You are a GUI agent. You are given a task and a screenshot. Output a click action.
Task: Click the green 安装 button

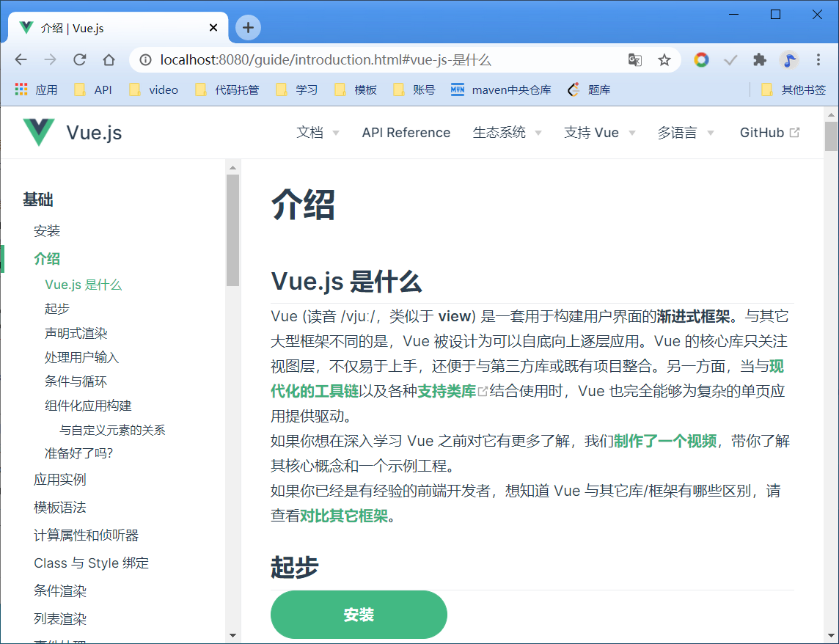pos(359,615)
